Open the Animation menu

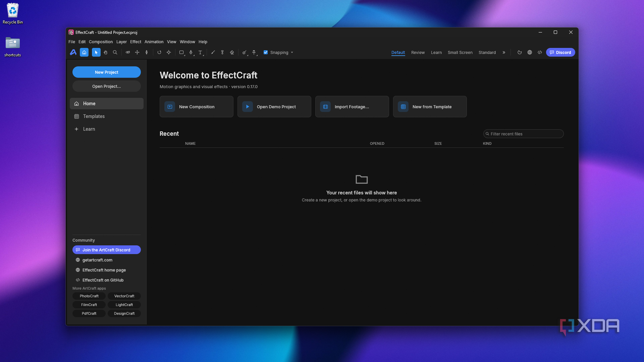[154, 42]
